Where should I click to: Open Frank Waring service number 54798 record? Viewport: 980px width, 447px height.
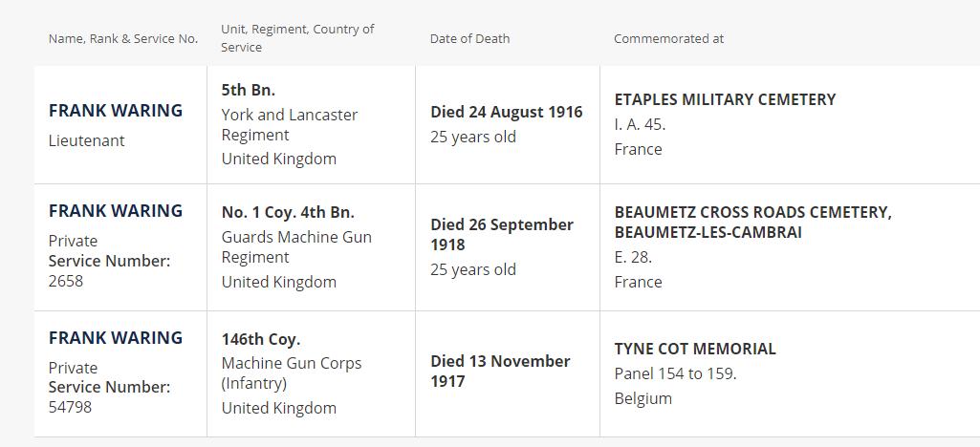pyautogui.click(x=115, y=338)
